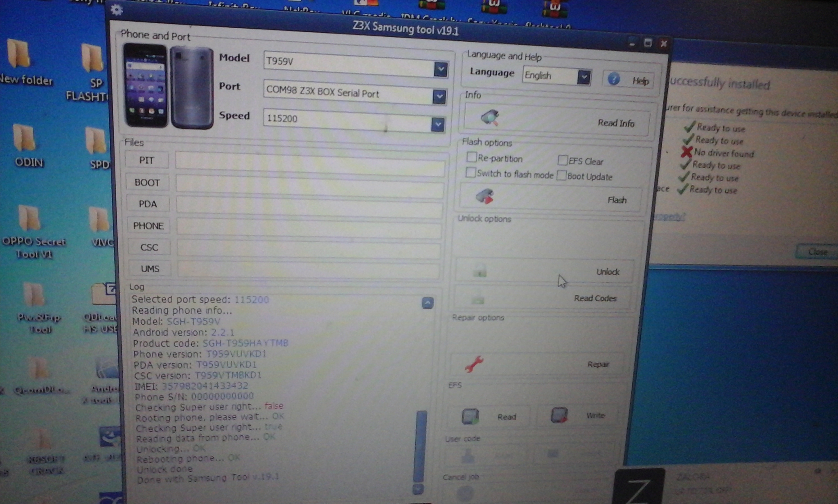Screen dimensions: 838x504
Task: Click the Unlock button label
Action: tap(608, 272)
